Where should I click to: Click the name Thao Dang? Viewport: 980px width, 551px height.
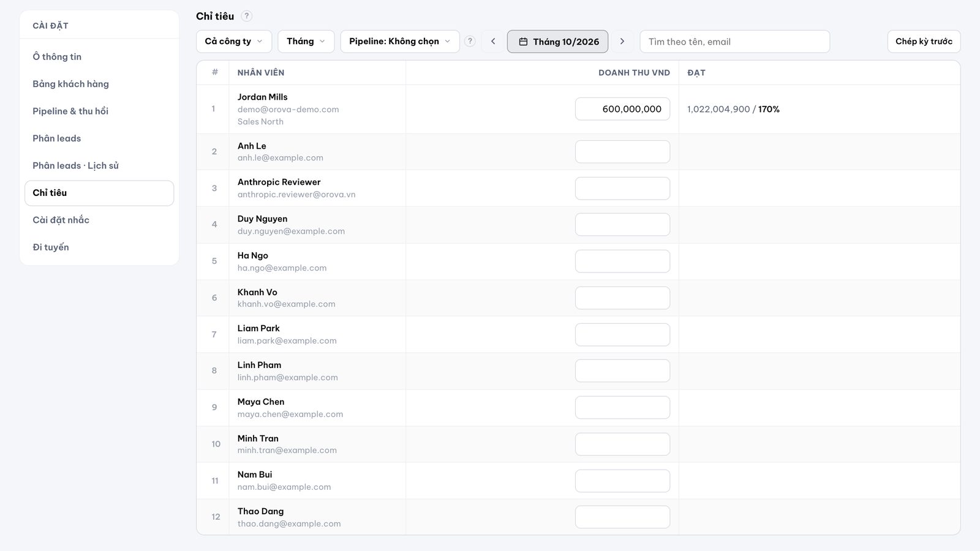coord(260,511)
